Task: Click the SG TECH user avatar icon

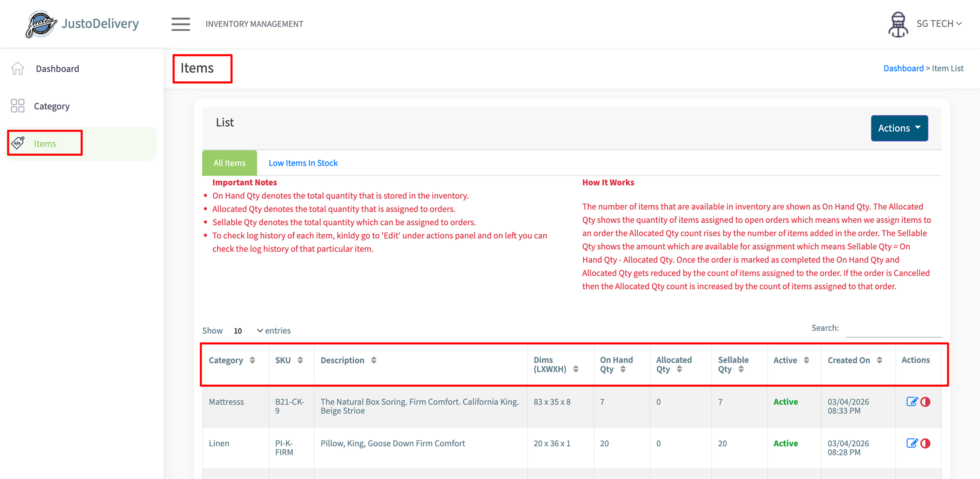Action: [897, 24]
